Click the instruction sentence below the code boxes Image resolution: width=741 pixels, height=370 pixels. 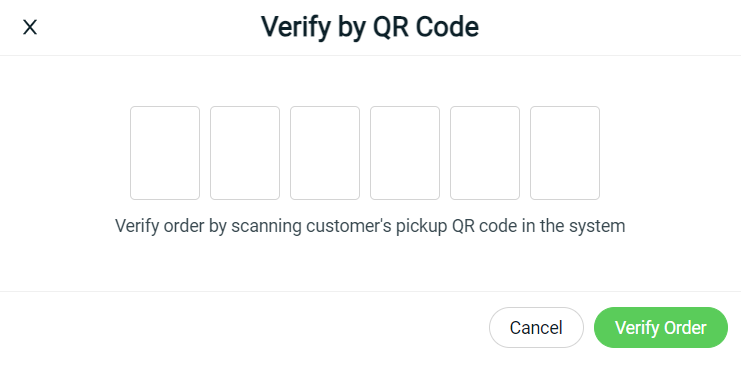[x=370, y=226]
